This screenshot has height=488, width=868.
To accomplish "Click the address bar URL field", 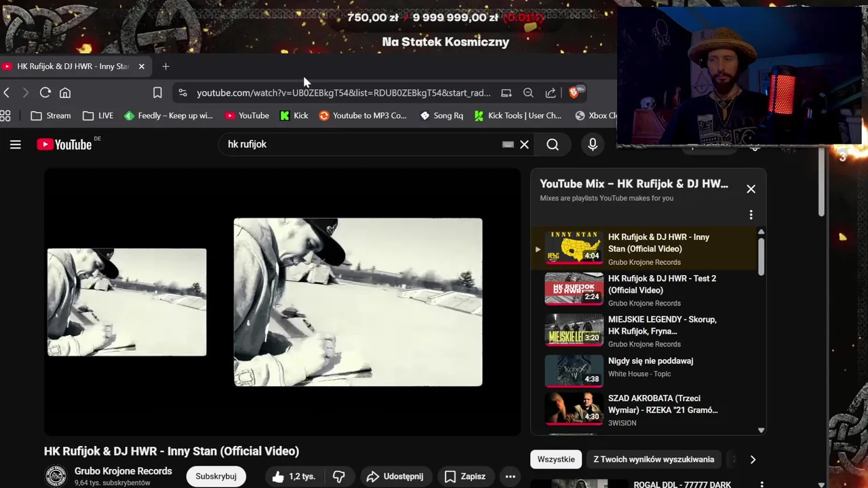I will coord(343,93).
